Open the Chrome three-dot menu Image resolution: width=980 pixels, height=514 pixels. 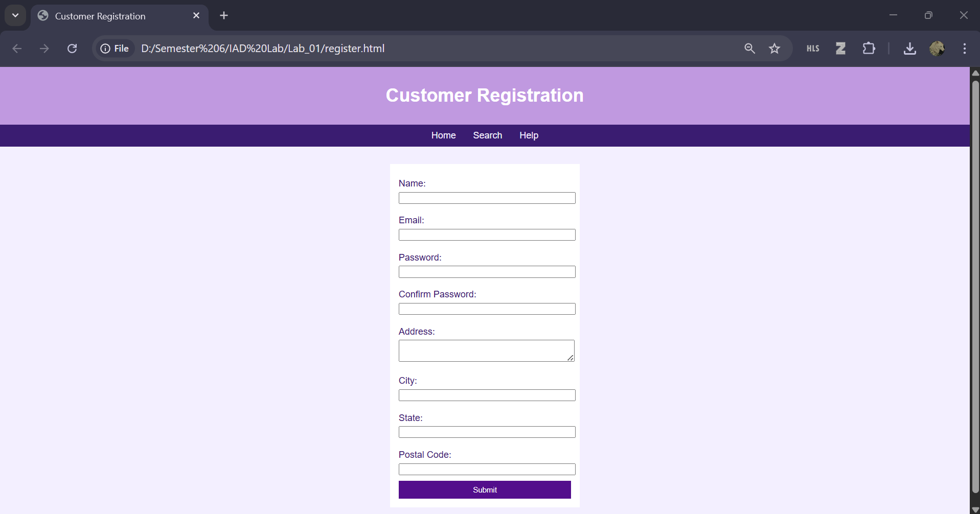tap(964, 49)
